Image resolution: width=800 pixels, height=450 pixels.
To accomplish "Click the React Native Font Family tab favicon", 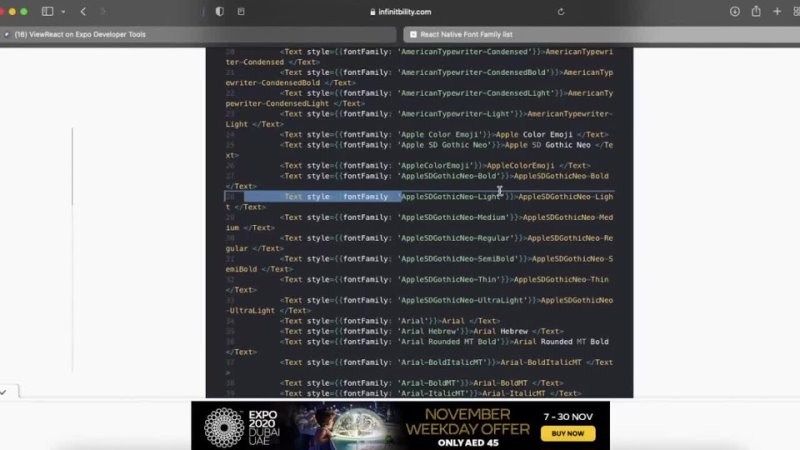I will click(413, 34).
